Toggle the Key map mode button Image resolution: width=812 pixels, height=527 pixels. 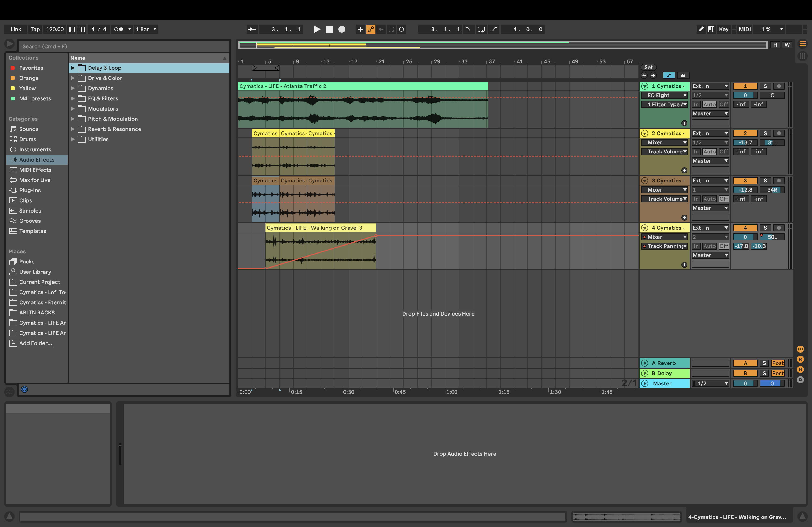pyautogui.click(x=724, y=29)
